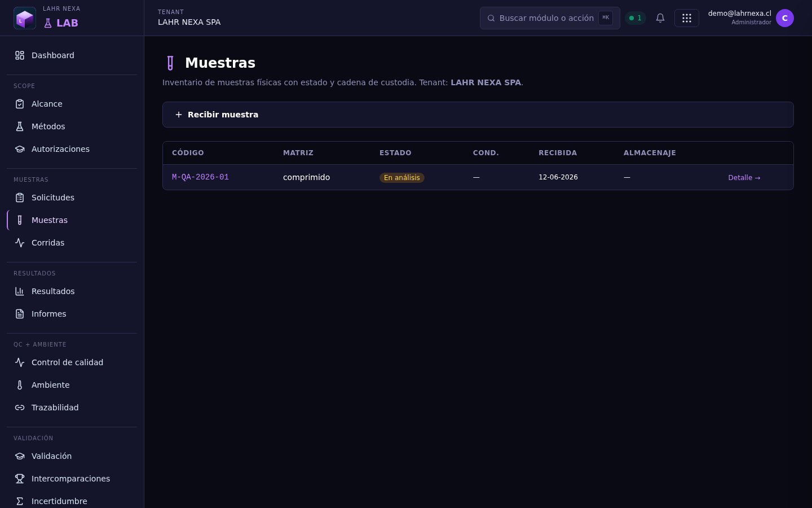Click the Control de calidad pulse icon

coord(20,362)
